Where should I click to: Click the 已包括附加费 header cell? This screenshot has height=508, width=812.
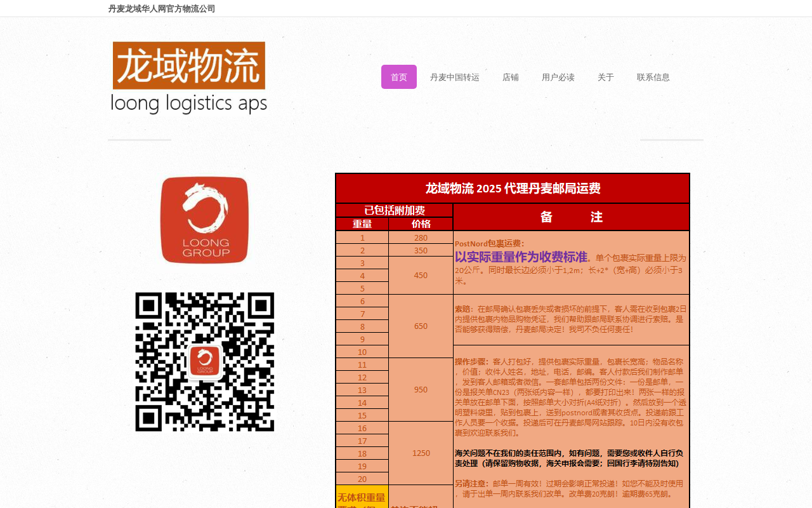tap(395, 211)
